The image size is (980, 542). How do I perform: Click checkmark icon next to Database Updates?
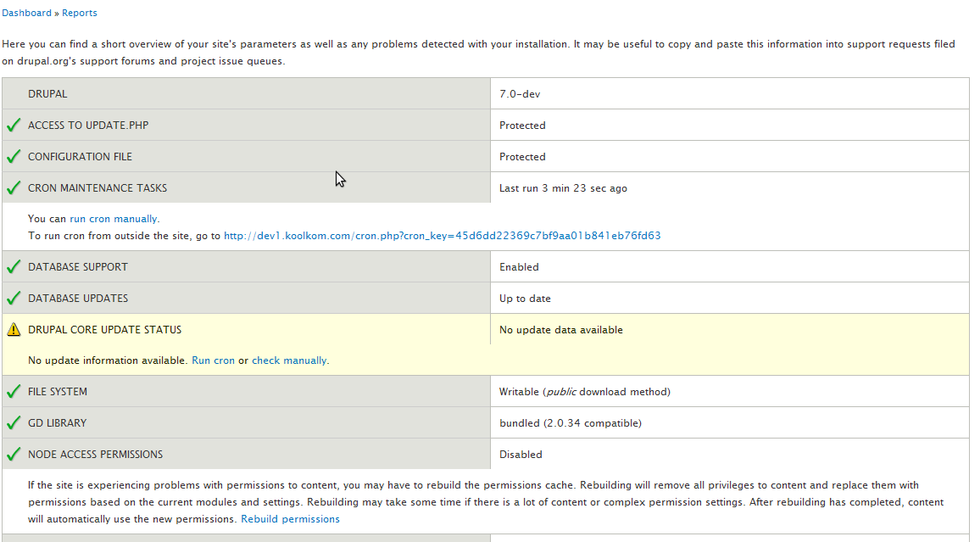[x=14, y=299]
